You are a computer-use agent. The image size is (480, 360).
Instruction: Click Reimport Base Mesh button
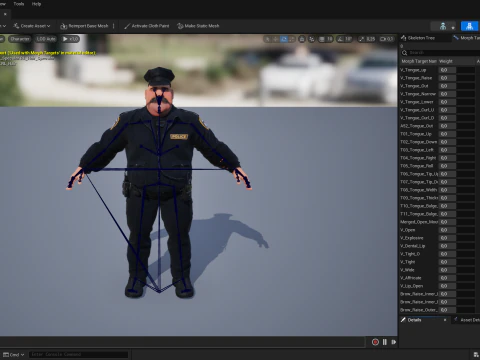coord(84,26)
